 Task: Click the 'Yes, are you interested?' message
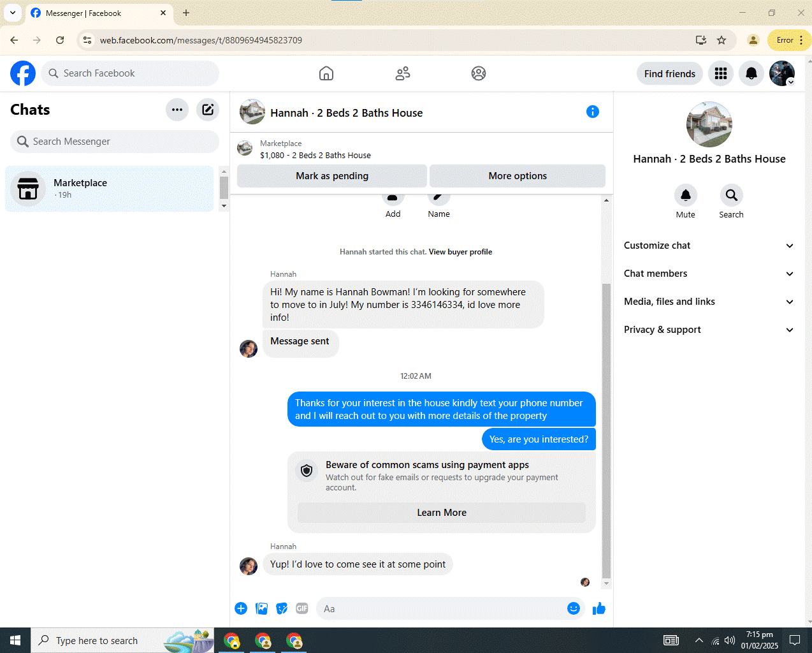click(x=539, y=439)
